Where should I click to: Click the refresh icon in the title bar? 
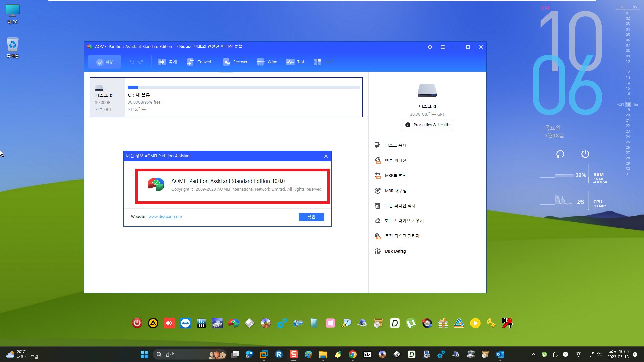(430, 47)
